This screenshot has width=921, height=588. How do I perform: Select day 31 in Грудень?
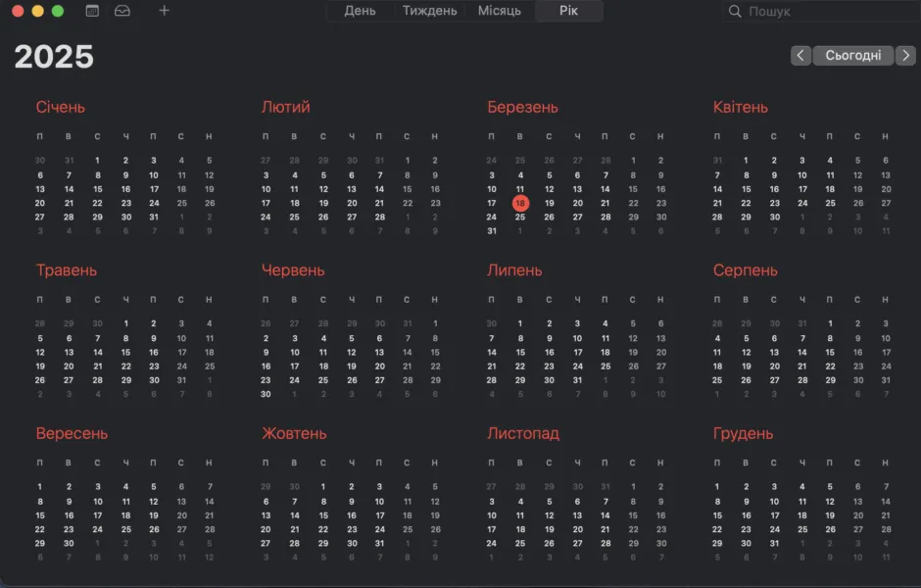(775, 544)
